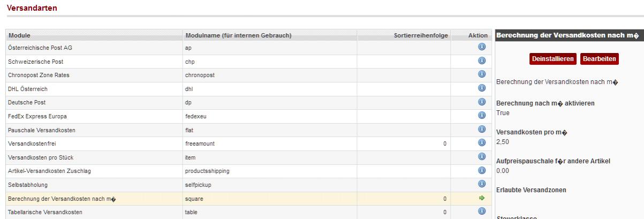Screen dimensions: 644x219
Task: Click info icon for Tabellarische Versandkosten
Action: coord(481,212)
